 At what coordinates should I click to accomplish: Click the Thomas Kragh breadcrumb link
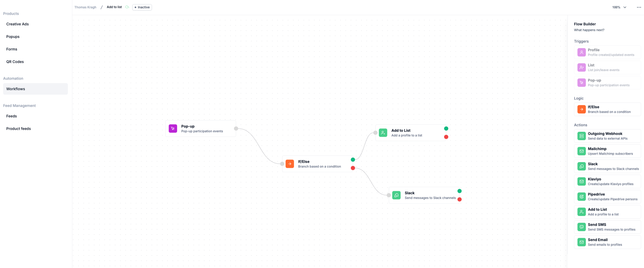pyautogui.click(x=85, y=7)
